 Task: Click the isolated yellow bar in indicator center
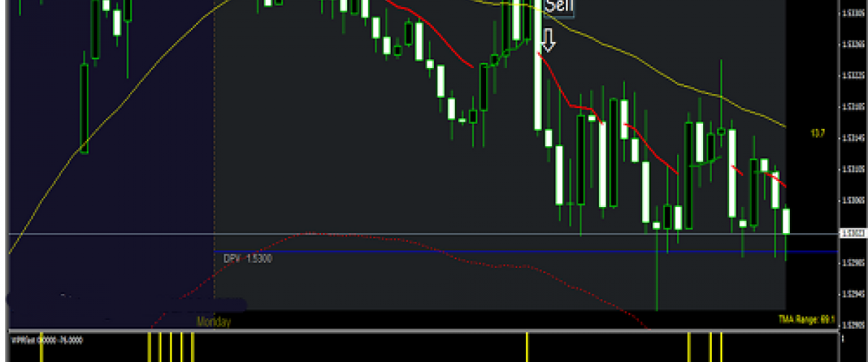(527, 347)
